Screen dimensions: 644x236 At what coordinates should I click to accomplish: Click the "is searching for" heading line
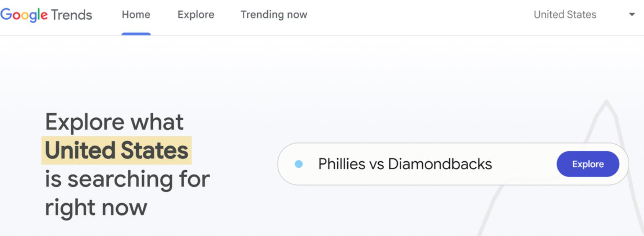(x=127, y=179)
